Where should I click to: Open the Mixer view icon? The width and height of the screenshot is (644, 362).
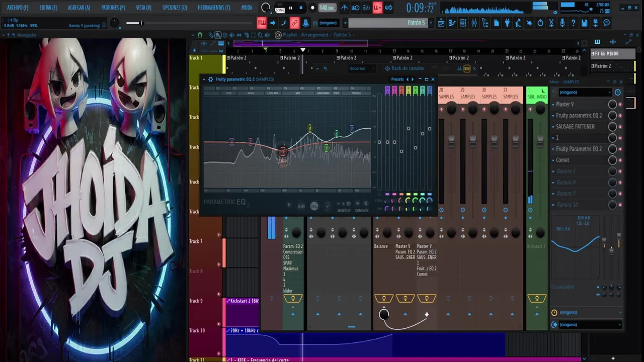(474, 23)
